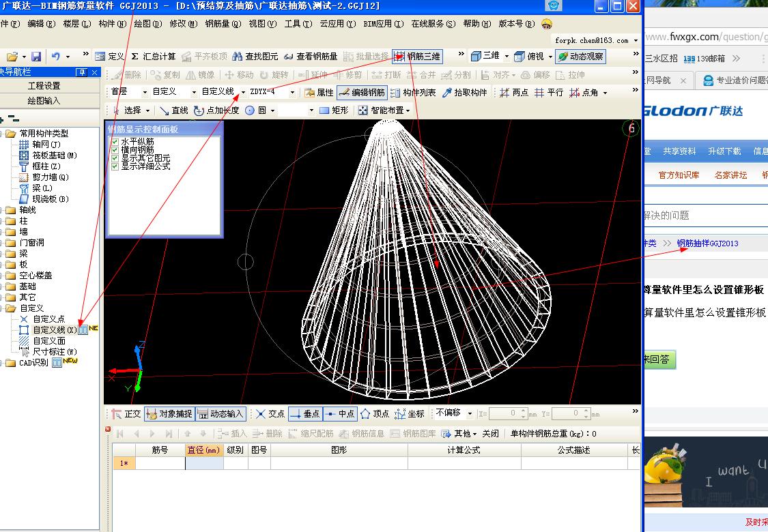Toggle 垂点 perpendicular snap
Viewport: 768px width, 532px height.
(305, 414)
